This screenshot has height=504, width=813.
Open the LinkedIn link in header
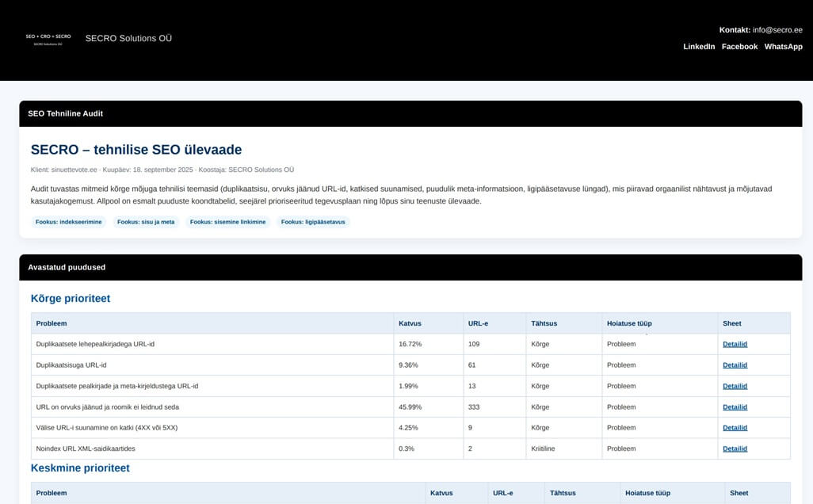pos(699,47)
